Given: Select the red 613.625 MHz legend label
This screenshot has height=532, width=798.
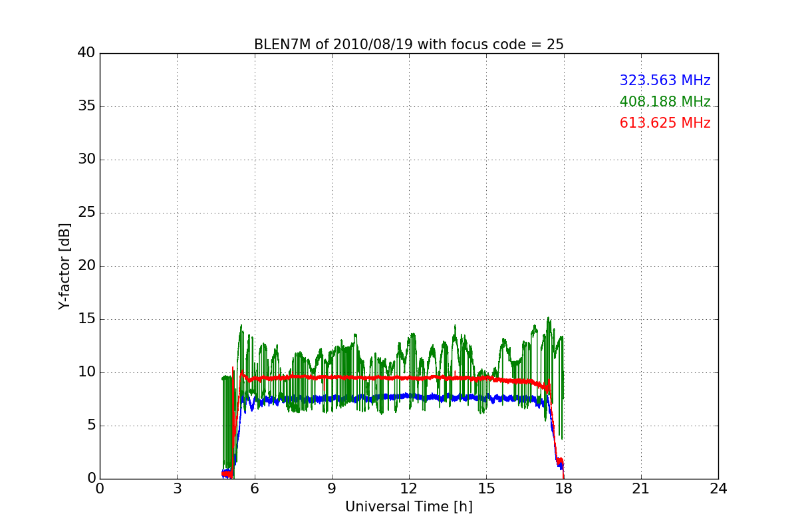Looking at the screenshot, I should [x=665, y=123].
